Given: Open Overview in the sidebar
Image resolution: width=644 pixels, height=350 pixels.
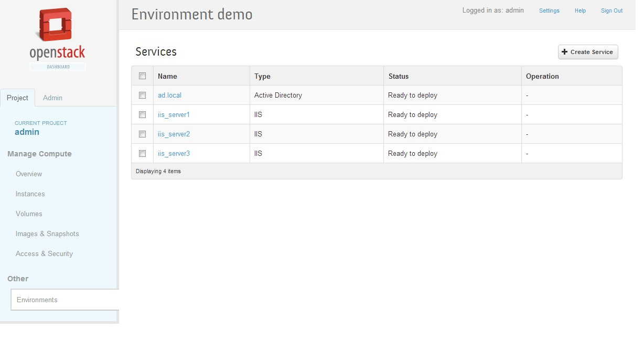Looking at the screenshot, I should coord(29,174).
